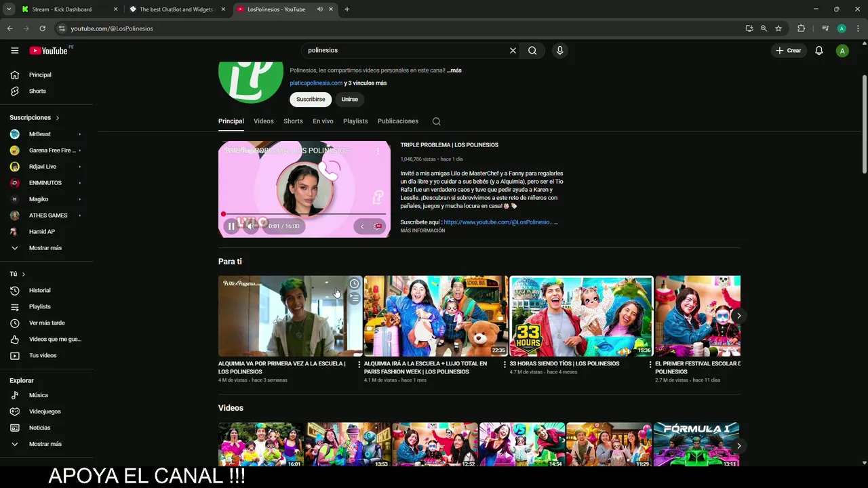The width and height of the screenshot is (868, 488).
Task: Pause the featured channel video
Action: 231,226
